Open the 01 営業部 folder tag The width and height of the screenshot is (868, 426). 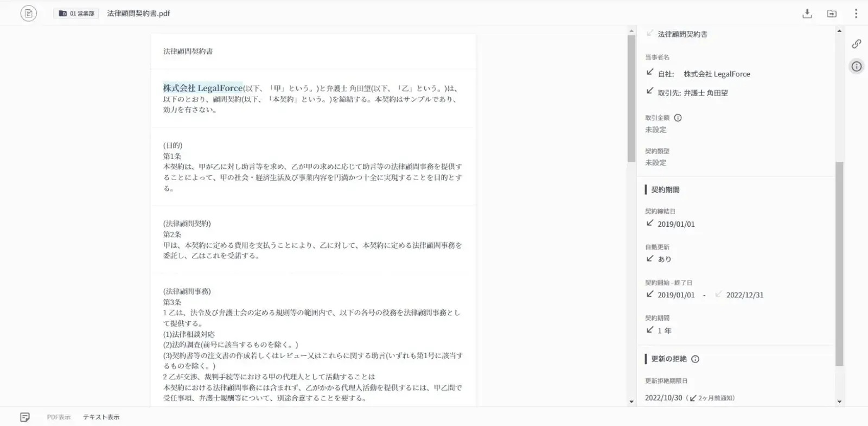[76, 14]
